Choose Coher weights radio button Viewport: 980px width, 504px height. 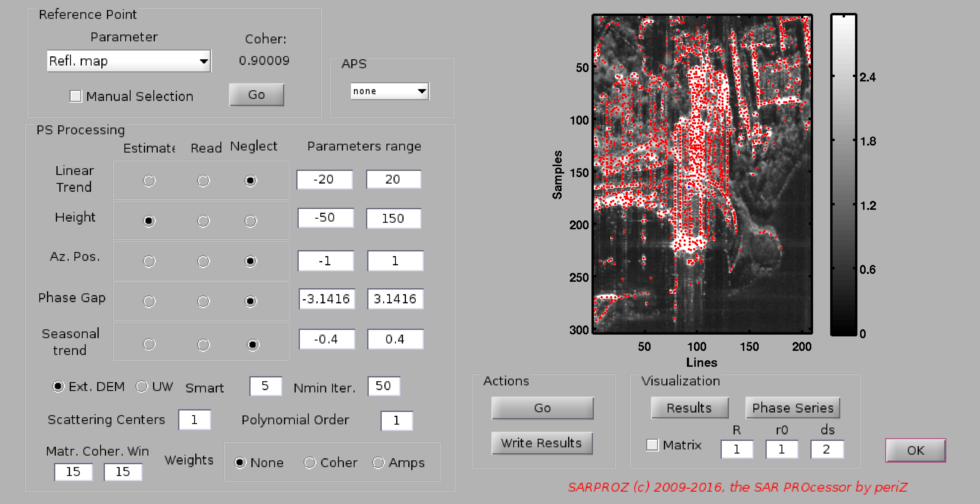tap(310, 463)
